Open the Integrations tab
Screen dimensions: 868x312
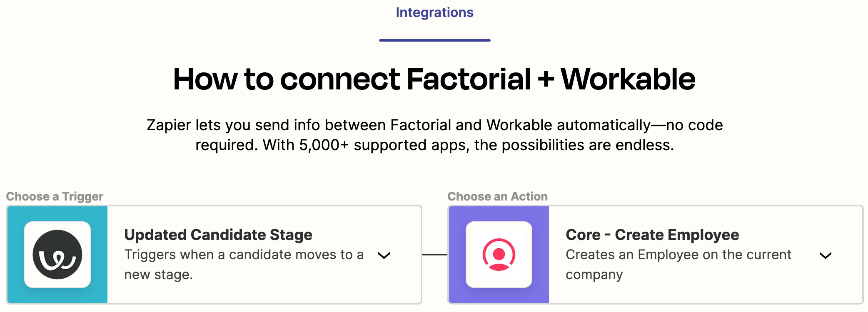tap(434, 12)
